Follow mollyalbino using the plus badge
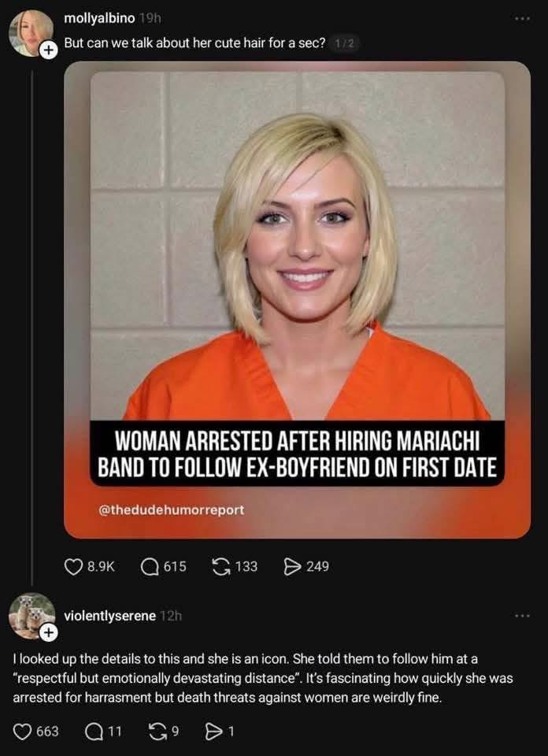548x756 pixels. (x=47, y=50)
